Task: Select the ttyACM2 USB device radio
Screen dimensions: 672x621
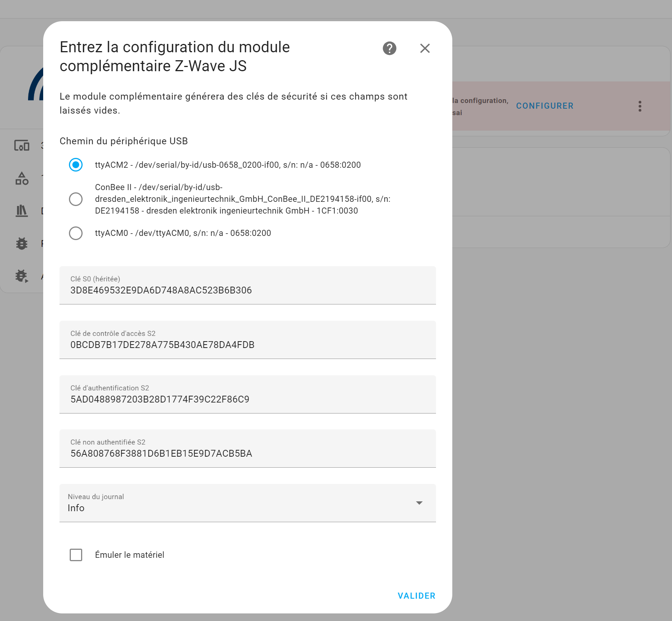Action: coord(76,165)
